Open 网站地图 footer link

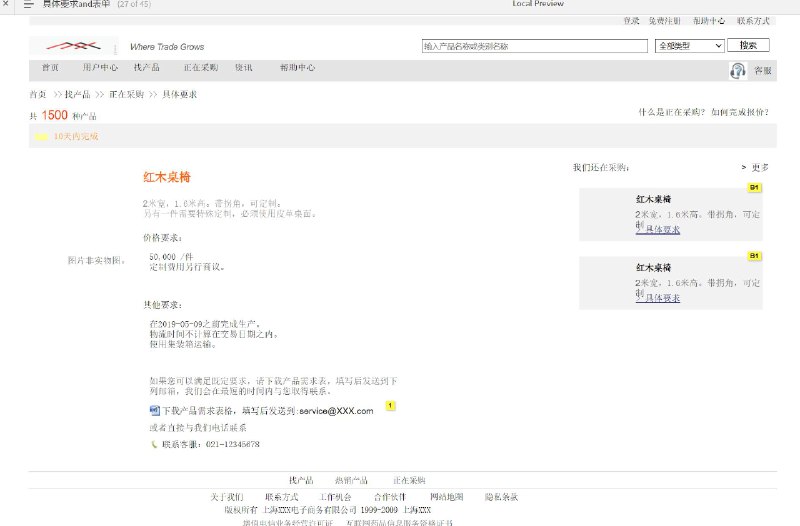click(446, 497)
